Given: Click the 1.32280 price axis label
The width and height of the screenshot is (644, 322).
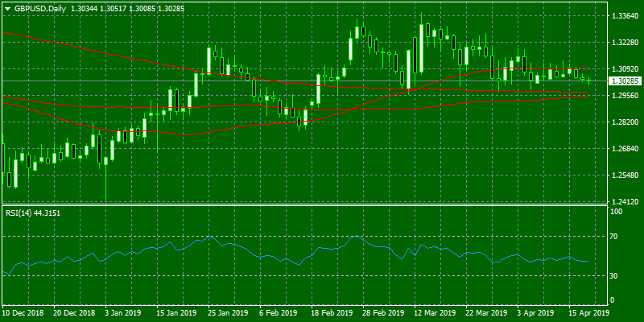Looking at the screenshot, I should [x=625, y=43].
